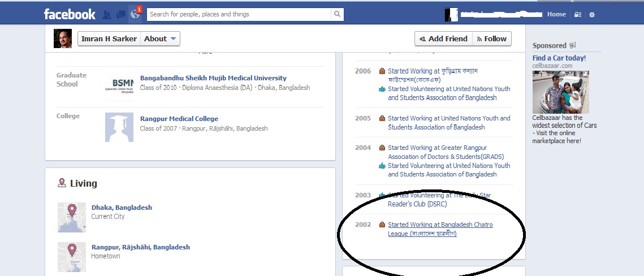Click the Follow button

coord(492,38)
